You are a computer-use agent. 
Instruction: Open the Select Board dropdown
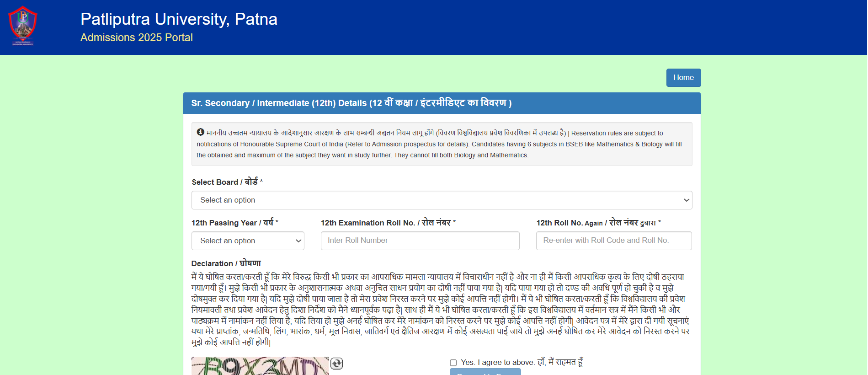click(x=442, y=200)
